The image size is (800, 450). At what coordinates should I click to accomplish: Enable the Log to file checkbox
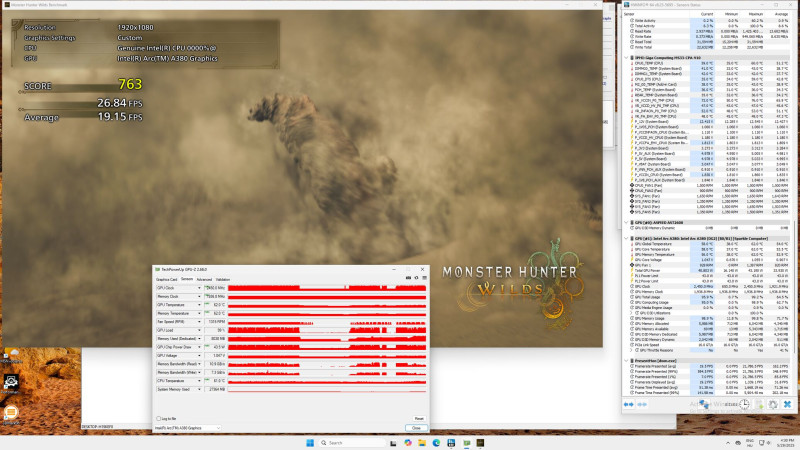159,418
